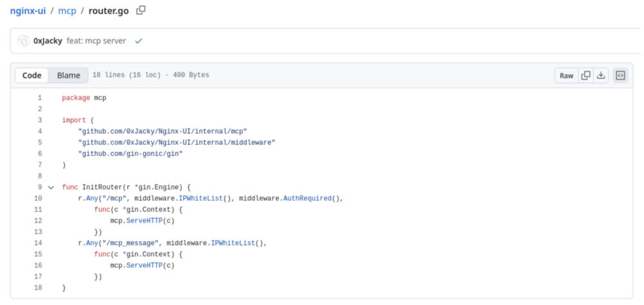644x305 pixels.
Task: Click the green commit status checkmark
Action: click(x=138, y=41)
